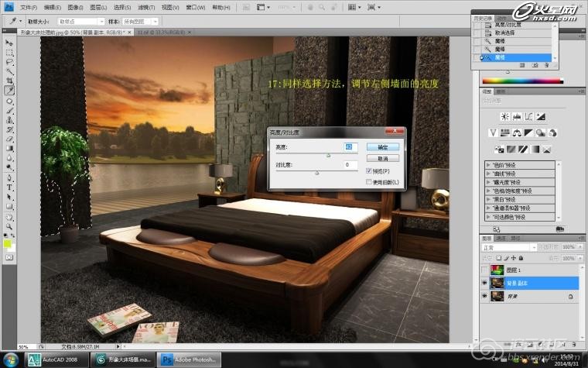Viewport: 588px width, 368px height.
Task: Select the 取消选择 history state
Action: pyautogui.click(x=516, y=33)
